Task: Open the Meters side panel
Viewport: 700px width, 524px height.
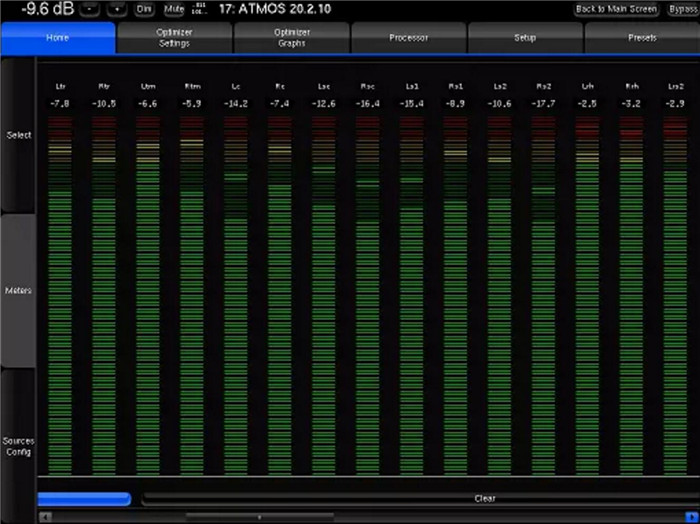Action: click(18, 291)
